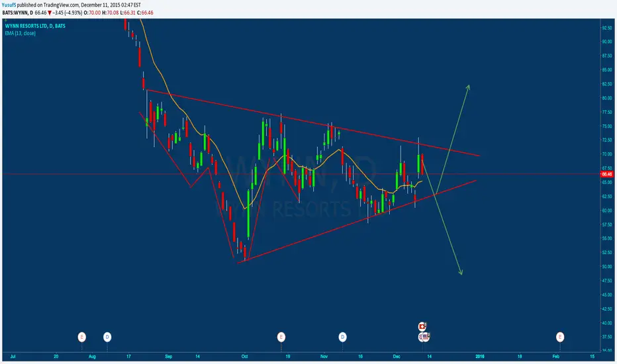
Task: Click the WYNN RESORTS LTD, D, BATS legend
Action: 35,26
